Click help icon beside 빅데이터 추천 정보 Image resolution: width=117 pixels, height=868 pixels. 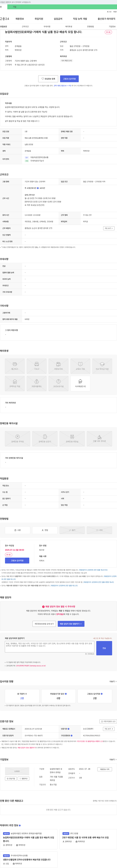(20, 825)
